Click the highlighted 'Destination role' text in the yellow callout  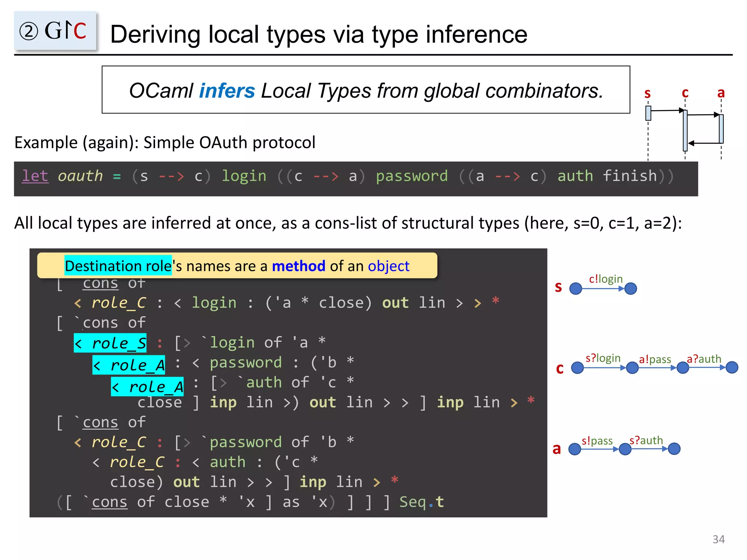coord(118,266)
